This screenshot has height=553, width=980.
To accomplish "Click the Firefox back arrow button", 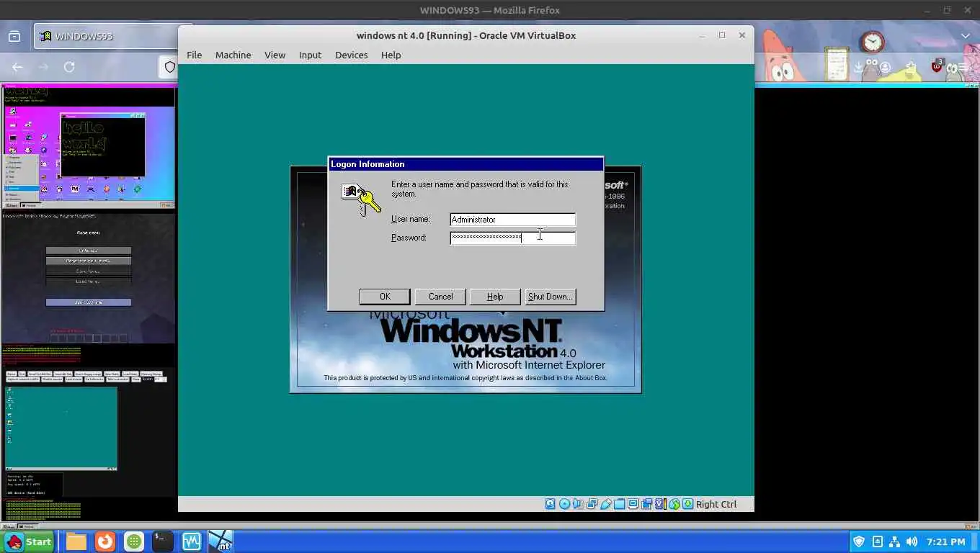I will coord(17,67).
